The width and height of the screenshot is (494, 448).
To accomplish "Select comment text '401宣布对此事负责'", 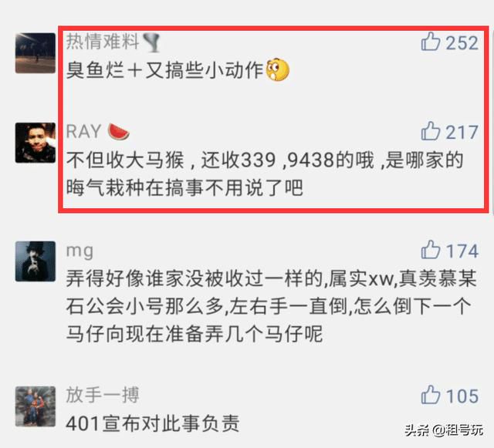I will pyautogui.click(x=153, y=423).
